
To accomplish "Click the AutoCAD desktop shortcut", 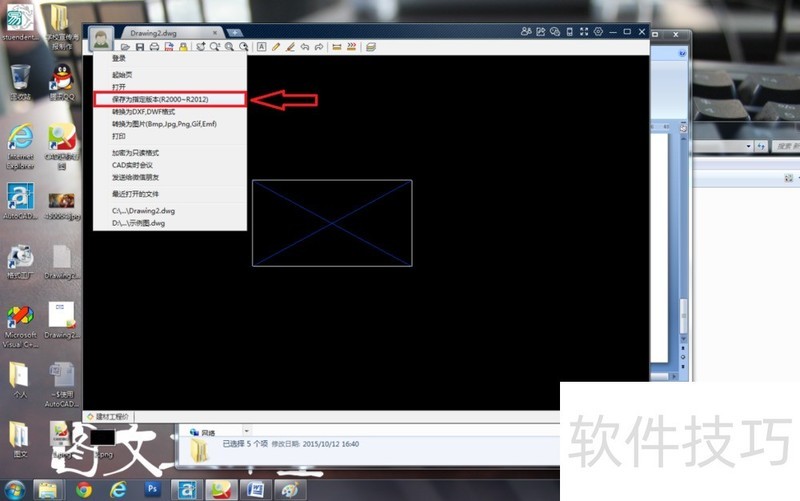I will coord(20,202).
